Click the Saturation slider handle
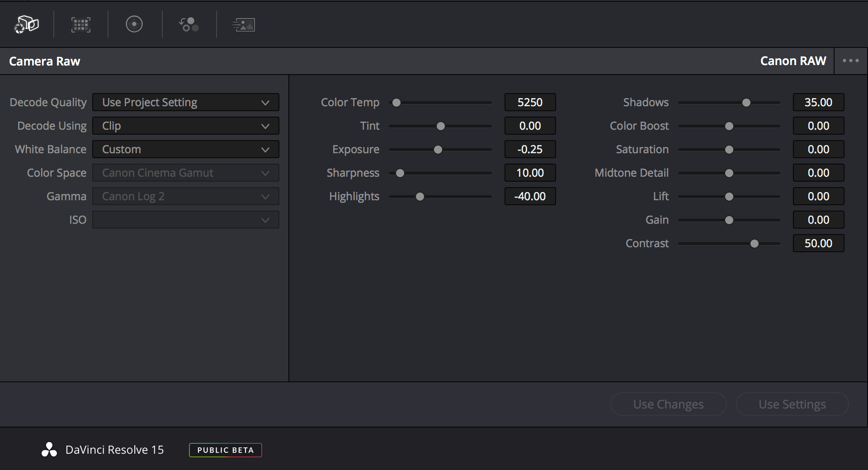The width and height of the screenshot is (868, 470). 729,150
